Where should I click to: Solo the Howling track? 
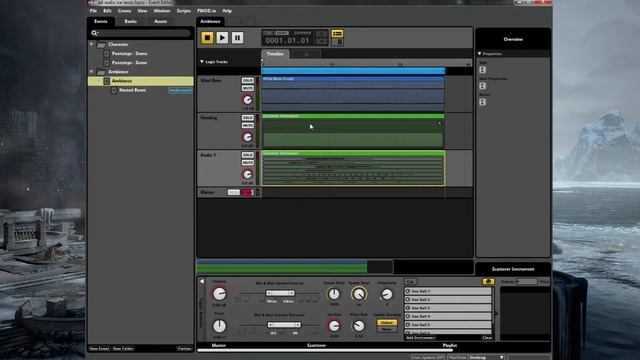pyautogui.click(x=247, y=118)
